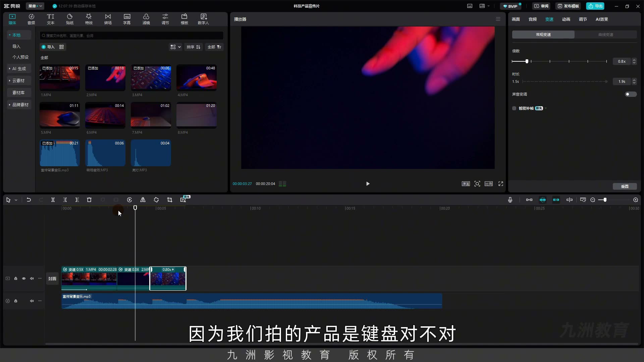Click the trim-left-of-playhead tool
This screenshot has width=644, height=362.
pyautogui.click(x=65, y=200)
